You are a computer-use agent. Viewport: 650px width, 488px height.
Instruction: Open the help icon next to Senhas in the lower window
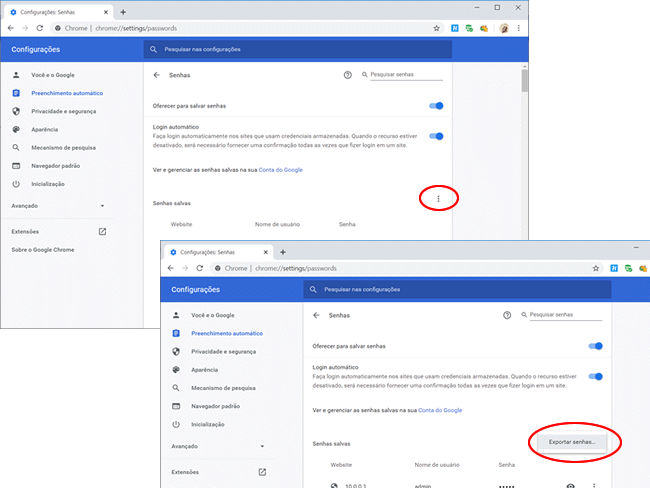(507, 315)
